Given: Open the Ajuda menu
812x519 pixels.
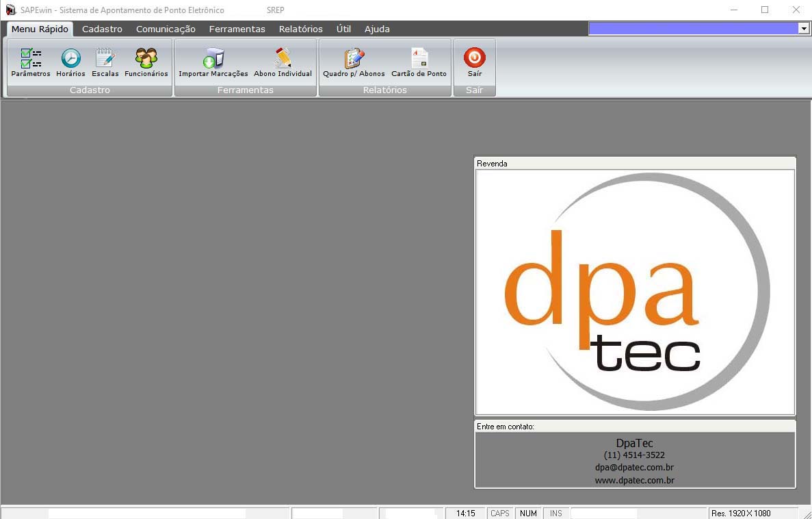Looking at the screenshot, I should click(x=377, y=29).
